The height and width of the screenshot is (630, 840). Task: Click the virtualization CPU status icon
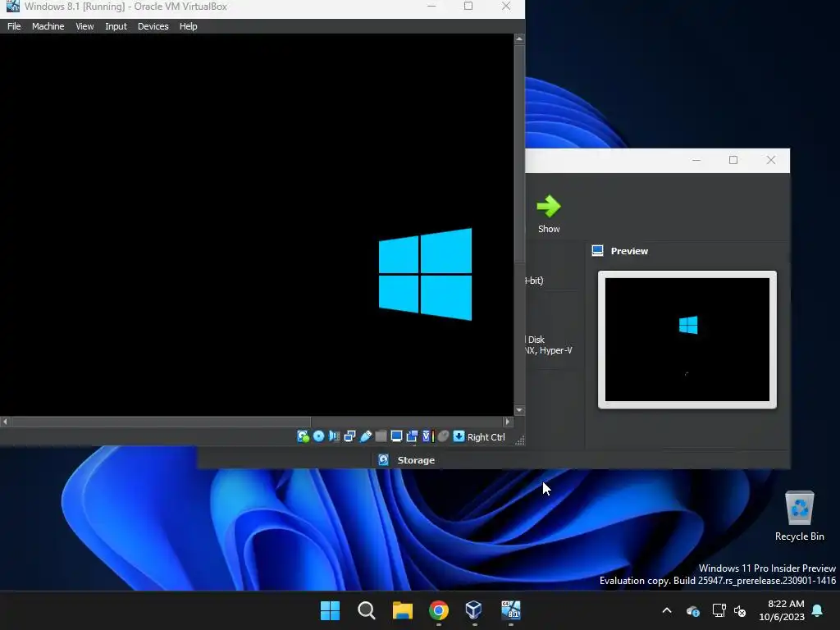(x=427, y=436)
